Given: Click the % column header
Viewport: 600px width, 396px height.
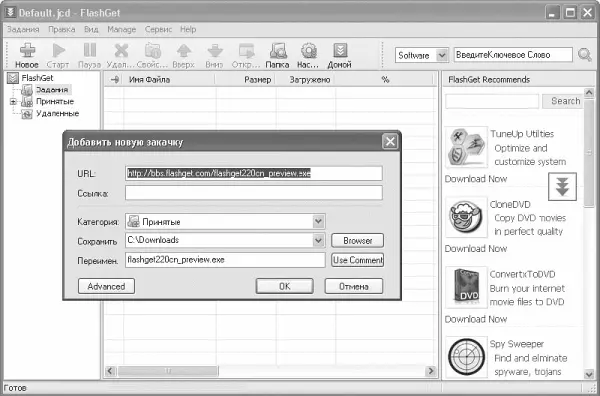Looking at the screenshot, I should coord(385,80).
